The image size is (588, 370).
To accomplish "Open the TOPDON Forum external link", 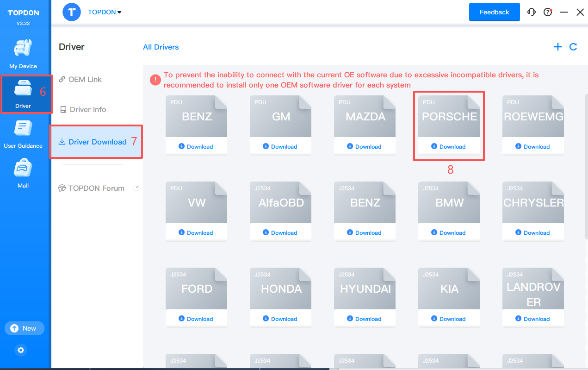I will [96, 188].
